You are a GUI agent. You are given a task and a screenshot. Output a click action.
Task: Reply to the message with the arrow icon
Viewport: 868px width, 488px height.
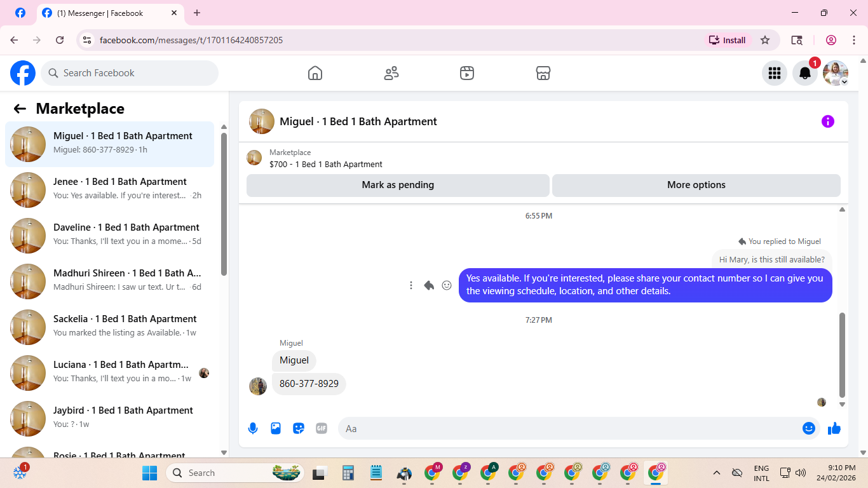pos(429,285)
